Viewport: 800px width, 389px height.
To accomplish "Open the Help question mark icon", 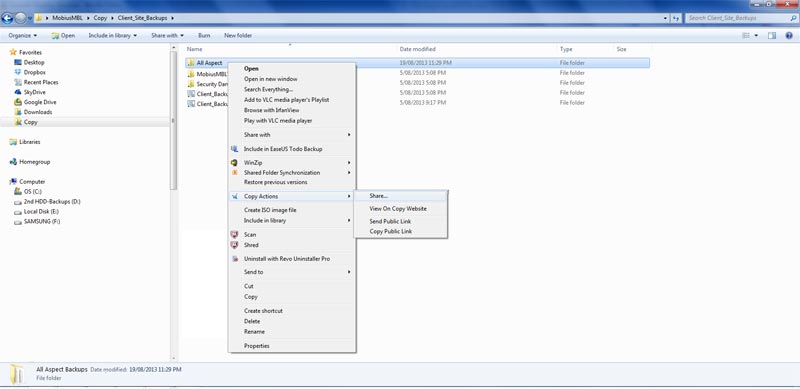I will tap(789, 36).
